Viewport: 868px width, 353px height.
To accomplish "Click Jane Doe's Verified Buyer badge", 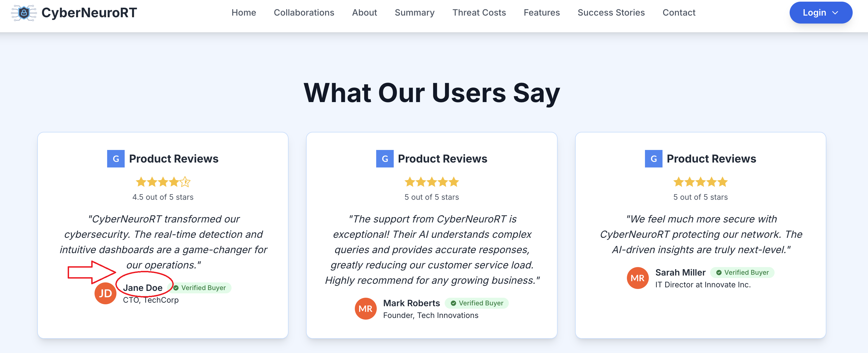I will tap(200, 288).
